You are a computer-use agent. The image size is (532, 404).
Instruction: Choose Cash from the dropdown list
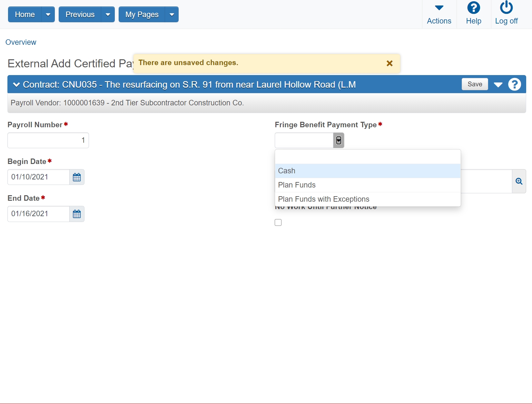click(x=368, y=171)
